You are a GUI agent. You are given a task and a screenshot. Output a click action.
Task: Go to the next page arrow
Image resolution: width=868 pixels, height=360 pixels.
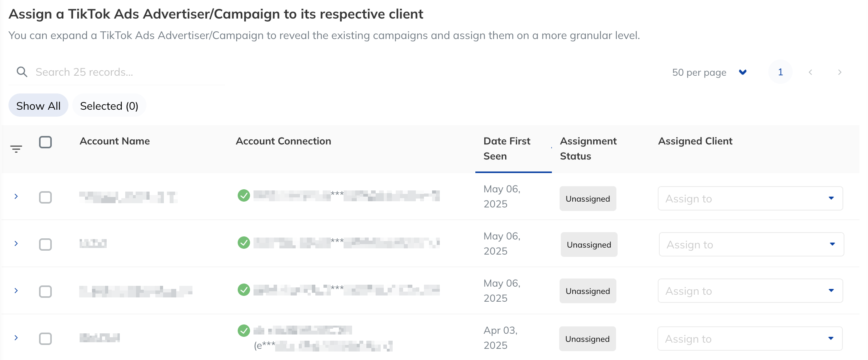pos(839,72)
